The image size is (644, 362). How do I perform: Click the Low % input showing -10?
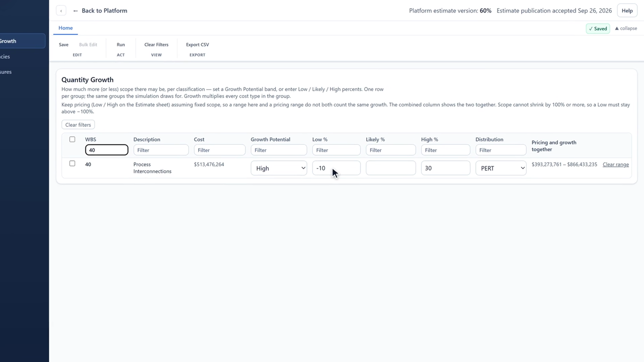click(336, 168)
